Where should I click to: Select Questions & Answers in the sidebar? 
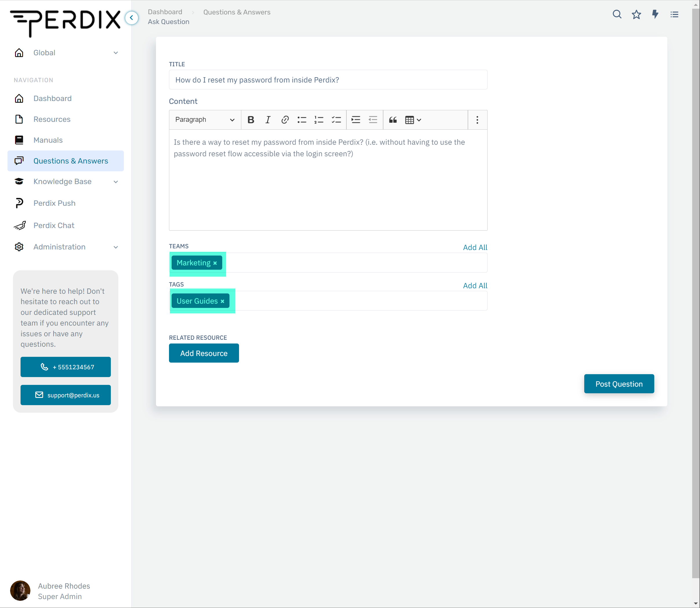[x=66, y=161]
